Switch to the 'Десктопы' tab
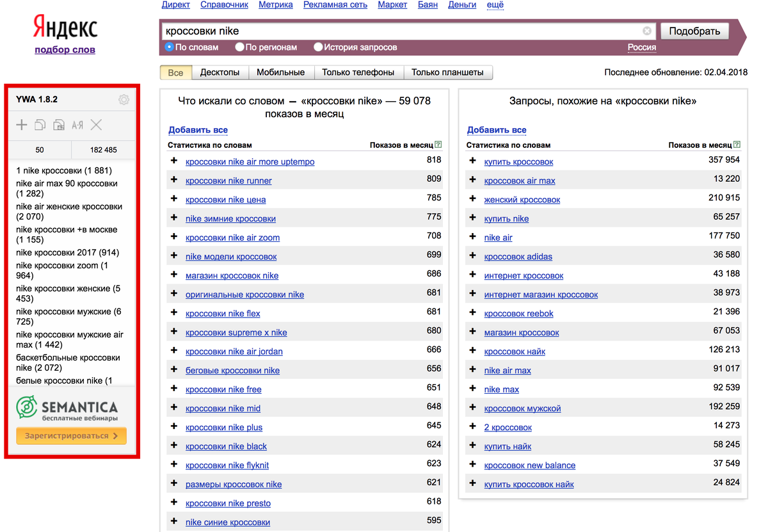Screen dimensions: 768x532 (220, 72)
